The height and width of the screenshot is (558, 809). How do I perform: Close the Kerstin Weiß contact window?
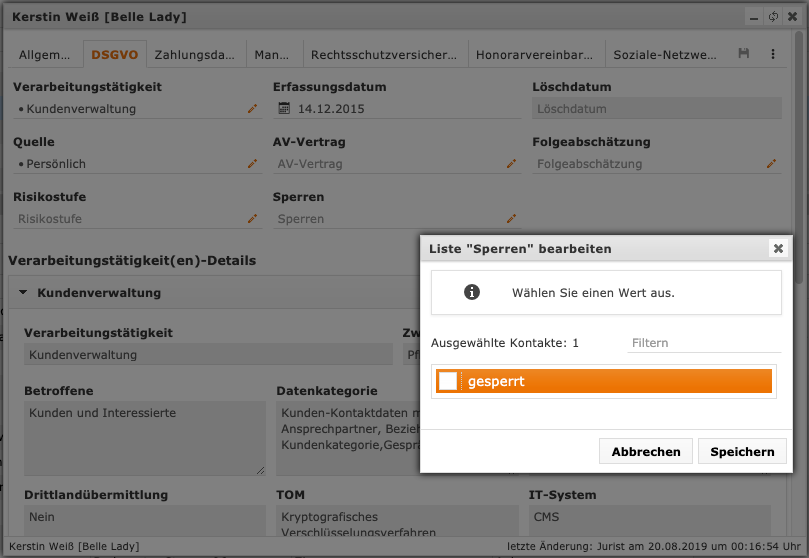pos(792,17)
